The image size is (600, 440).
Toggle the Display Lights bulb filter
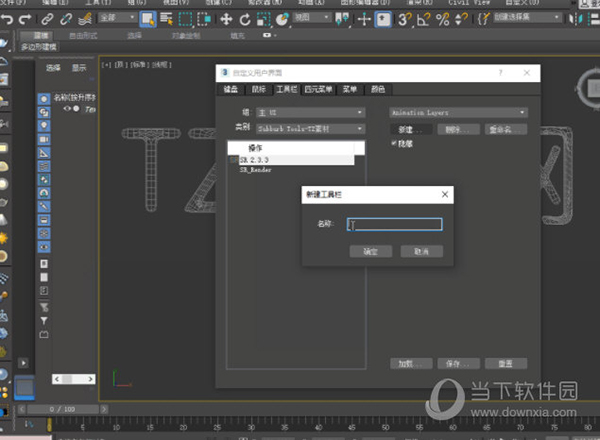tap(44, 125)
